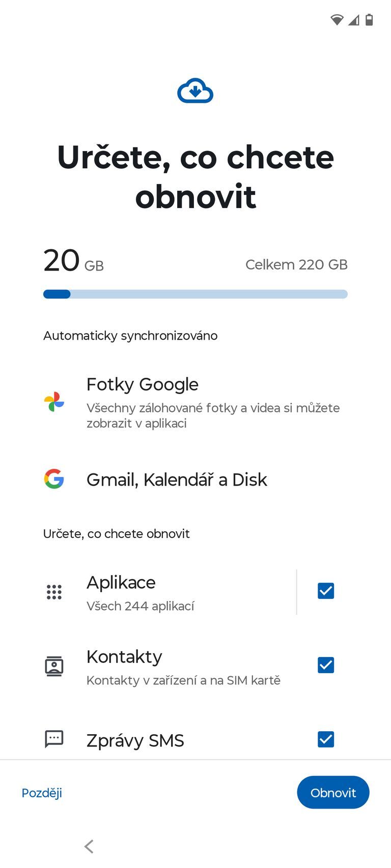Click the Později link

pyautogui.click(x=42, y=792)
